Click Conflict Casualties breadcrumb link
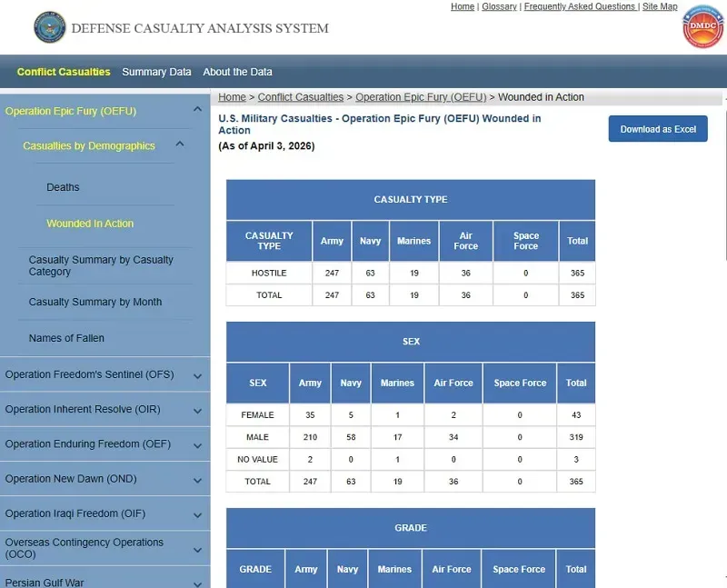Screen dimensions: 727x588 coord(300,97)
